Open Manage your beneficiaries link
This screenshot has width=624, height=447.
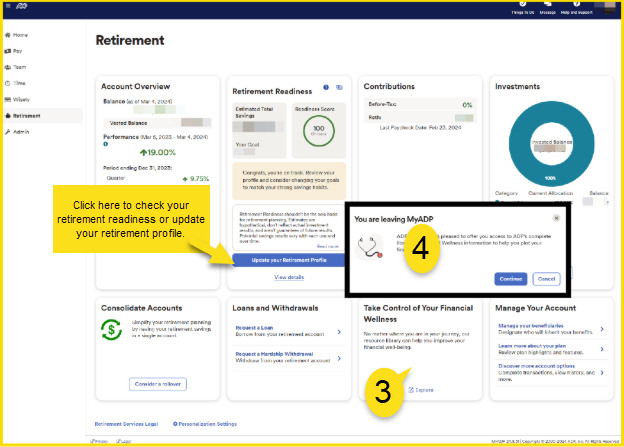[531, 326]
